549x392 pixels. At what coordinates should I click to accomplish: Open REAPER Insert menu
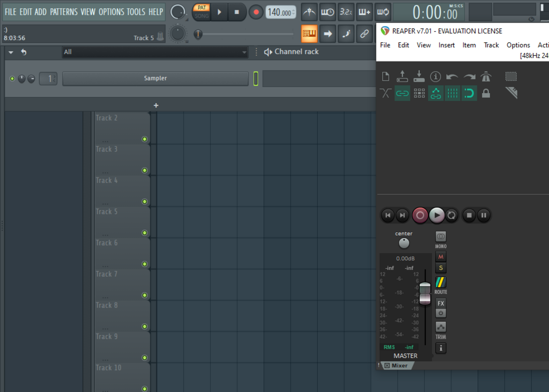click(x=446, y=45)
